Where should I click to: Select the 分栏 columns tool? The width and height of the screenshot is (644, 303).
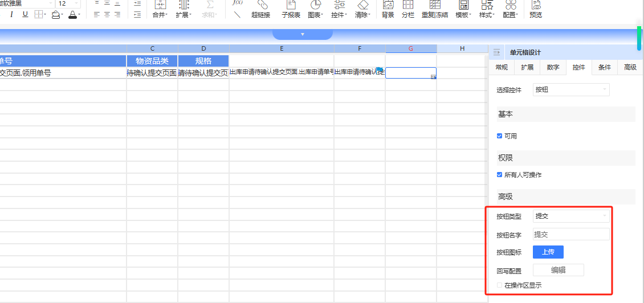pos(407,9)
